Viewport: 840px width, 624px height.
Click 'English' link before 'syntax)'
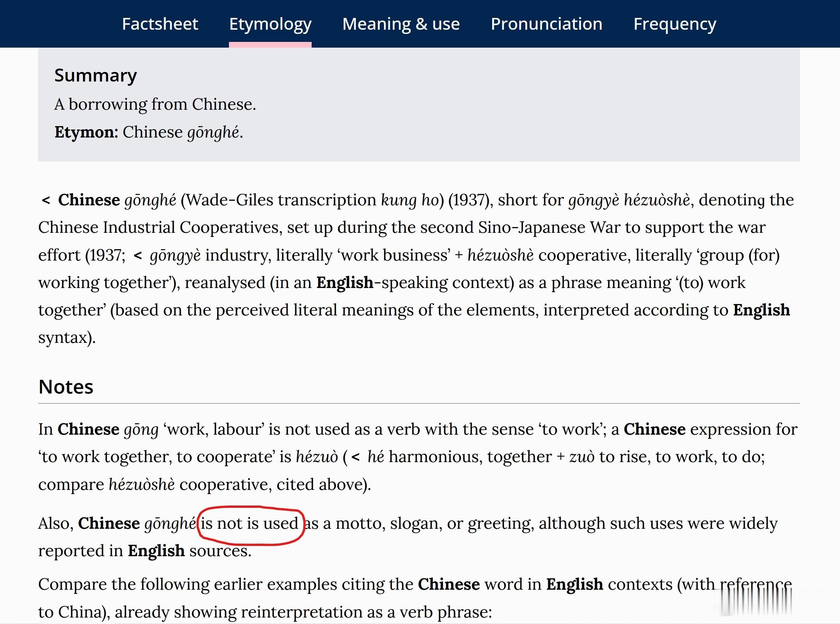pyautogui.click(x=762, y=310)
